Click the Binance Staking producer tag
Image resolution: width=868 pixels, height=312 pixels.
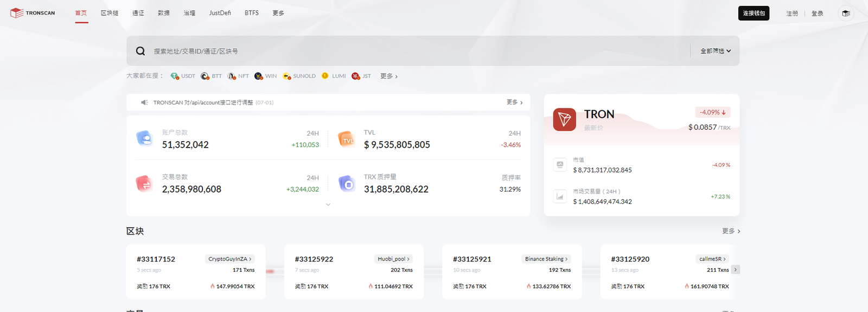546,259
